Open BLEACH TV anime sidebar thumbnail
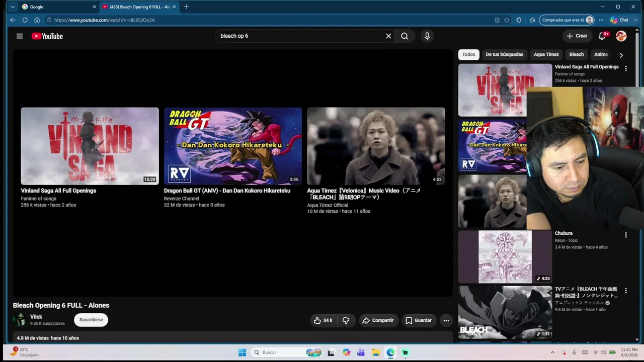 pos(505,313)
